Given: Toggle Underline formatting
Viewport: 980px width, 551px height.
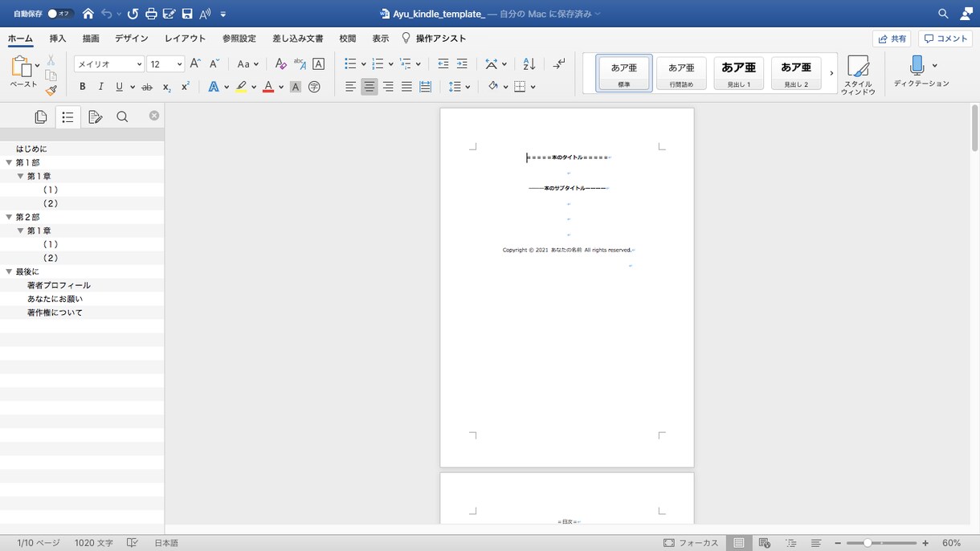Looking at the screenshot, I should [x=120, y=87].
